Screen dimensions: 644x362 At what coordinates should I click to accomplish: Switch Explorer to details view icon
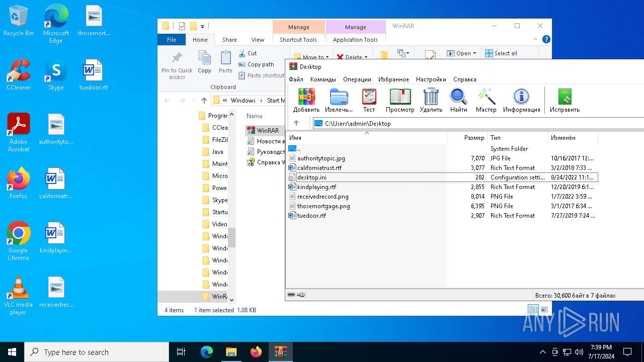pyautogui.click(x=533, y=310)
